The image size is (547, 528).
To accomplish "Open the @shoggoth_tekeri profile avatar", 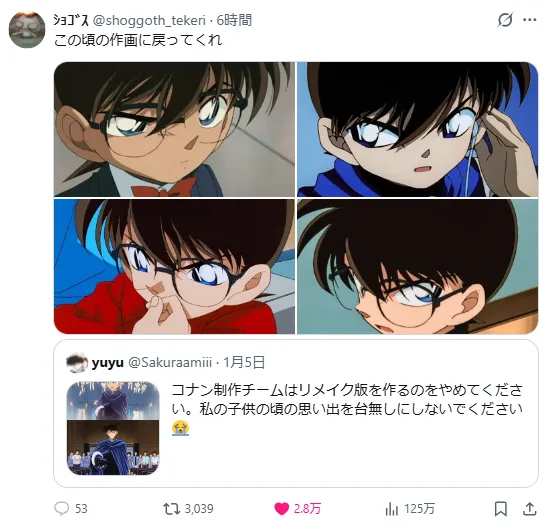I will [x=27, y=29].
